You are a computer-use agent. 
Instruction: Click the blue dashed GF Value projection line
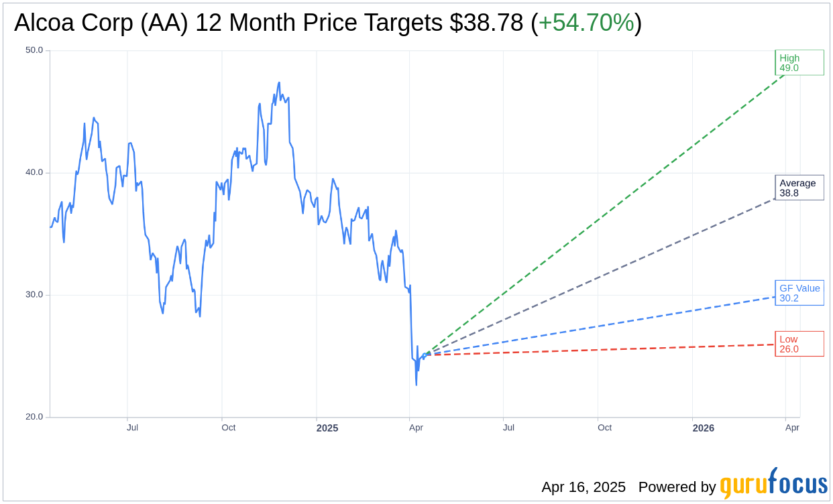(604, 326)
